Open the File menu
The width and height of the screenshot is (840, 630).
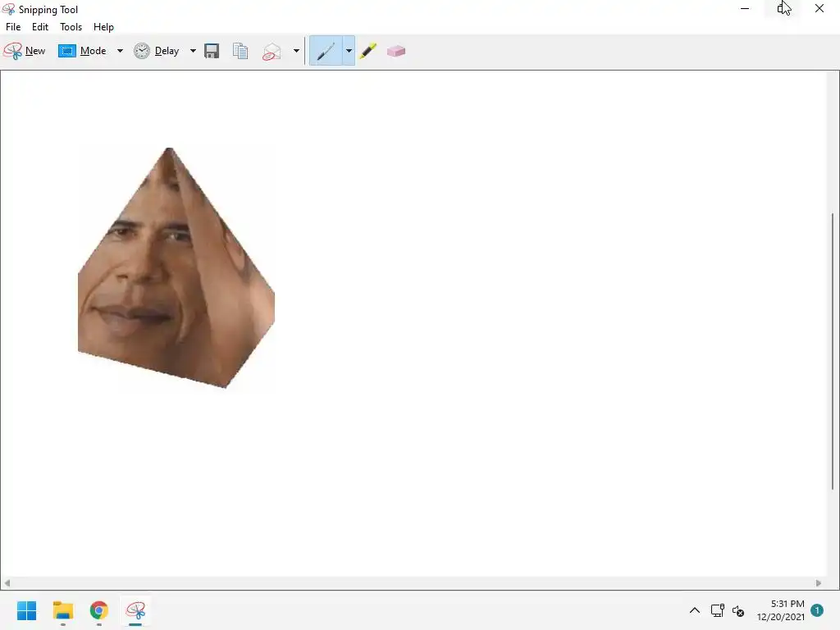pyautogui.click(x=13, y=27)
